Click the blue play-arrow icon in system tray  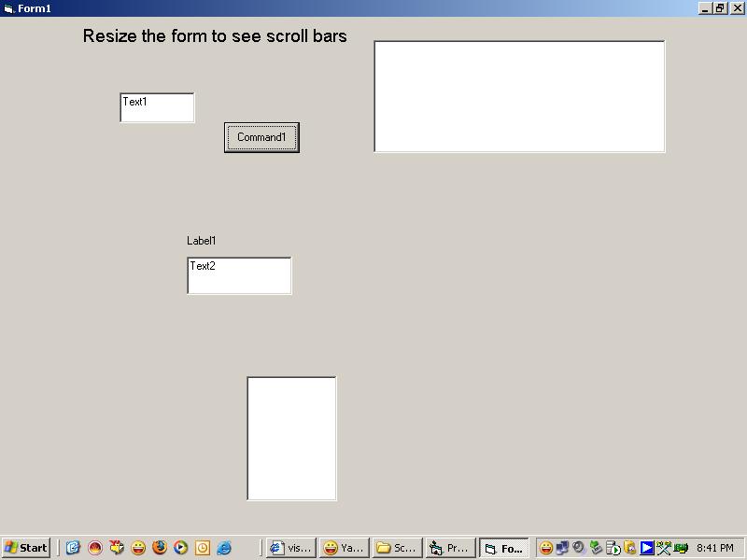[646, 548]
